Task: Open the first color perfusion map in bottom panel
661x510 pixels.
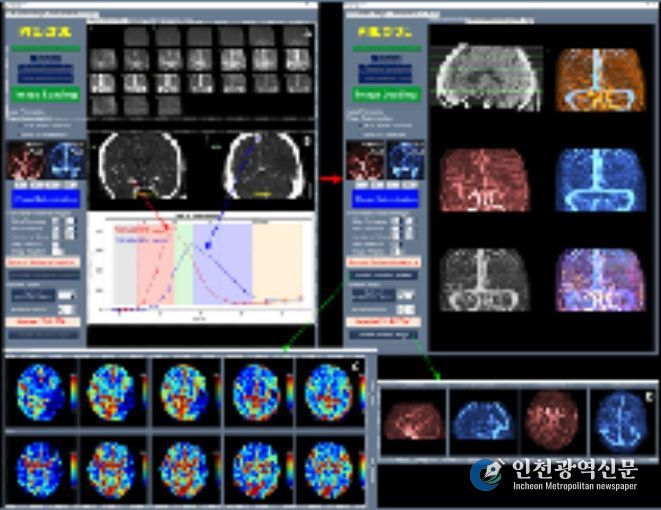Action: [x=40, y=391]
